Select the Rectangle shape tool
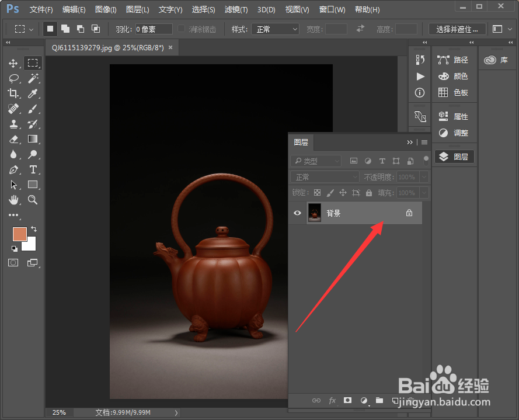This screenshot has width=519, height=420. point(33,185)
